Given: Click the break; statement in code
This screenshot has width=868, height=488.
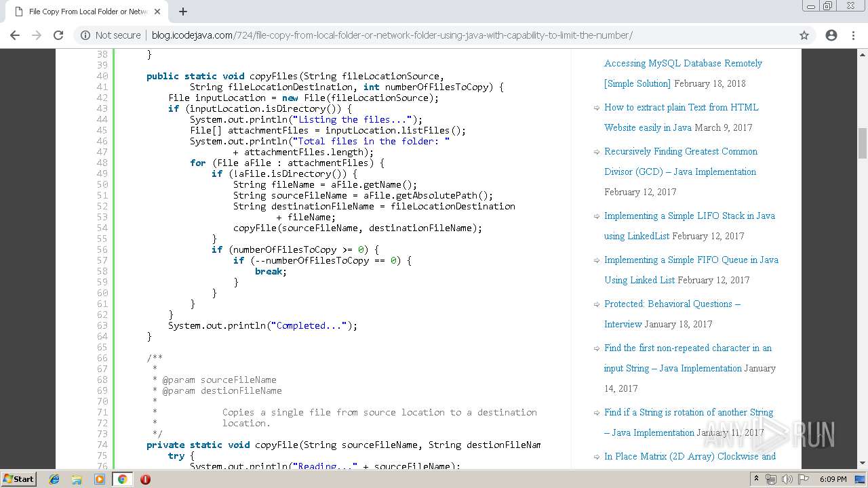Looking at the screenshot, I should click(271, 271).
